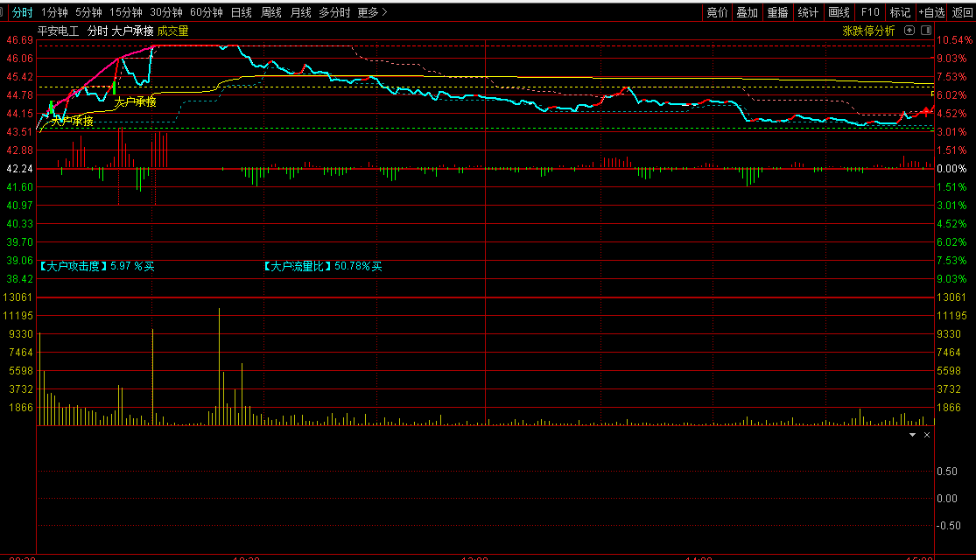Click the 13061 volume axis label on left

click(x=18, y=297)
